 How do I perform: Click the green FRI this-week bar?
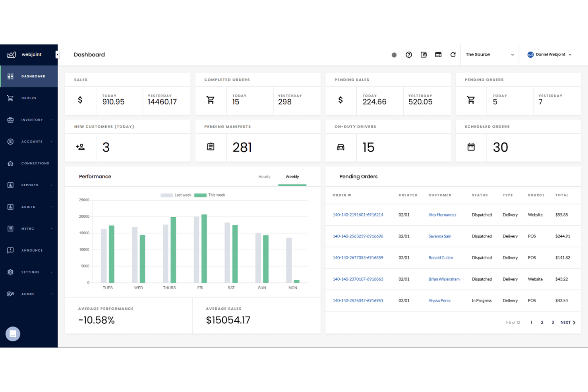(x=204, y=249)
